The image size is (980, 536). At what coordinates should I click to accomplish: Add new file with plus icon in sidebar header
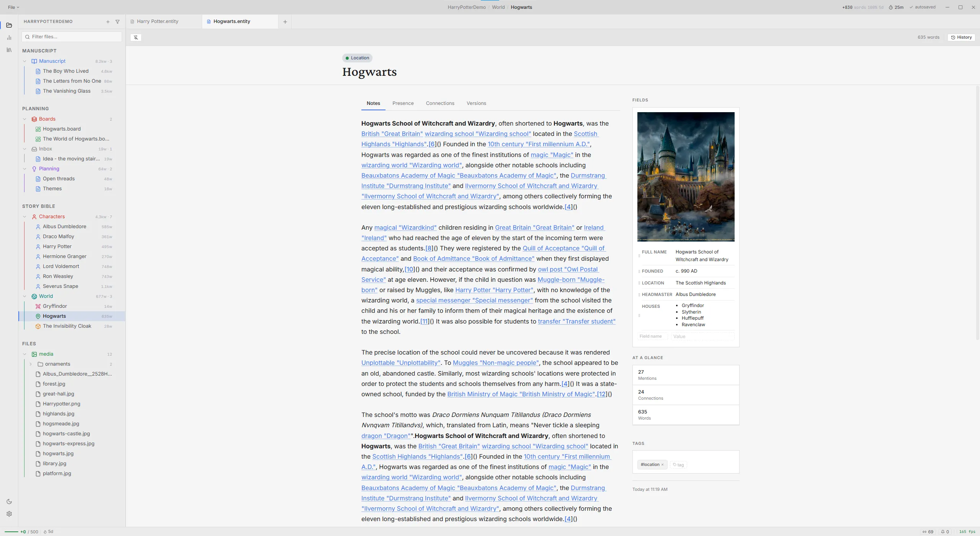[108, 22]
